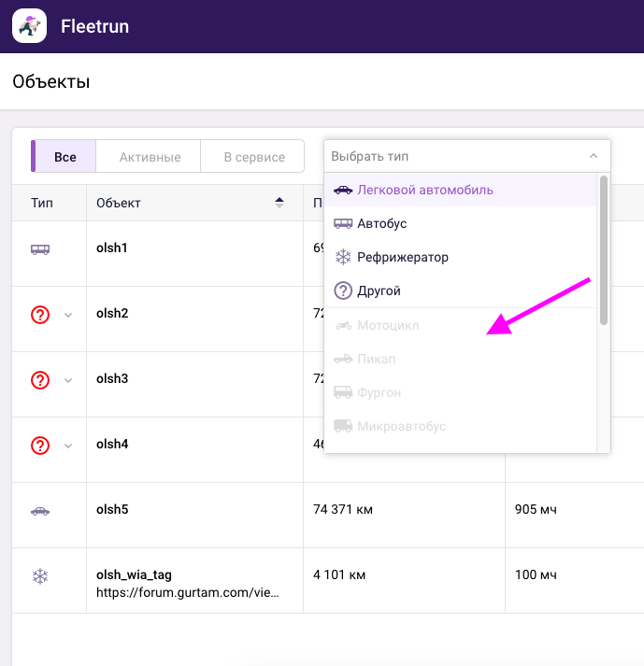Image resolution: width=644 pixels, height=666 pixels.
Task: Expand the type chevron beside olsh2
Action: (x=67, y=315)
